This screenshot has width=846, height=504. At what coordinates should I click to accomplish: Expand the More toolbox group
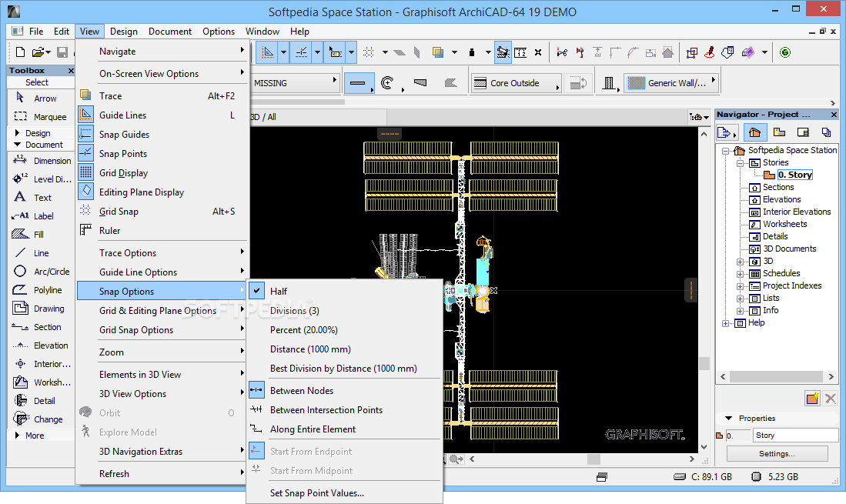(17, 435)
